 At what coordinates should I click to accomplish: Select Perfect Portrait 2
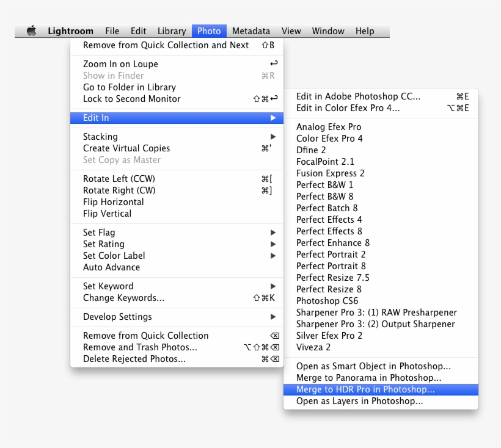(x=381, y=255)
